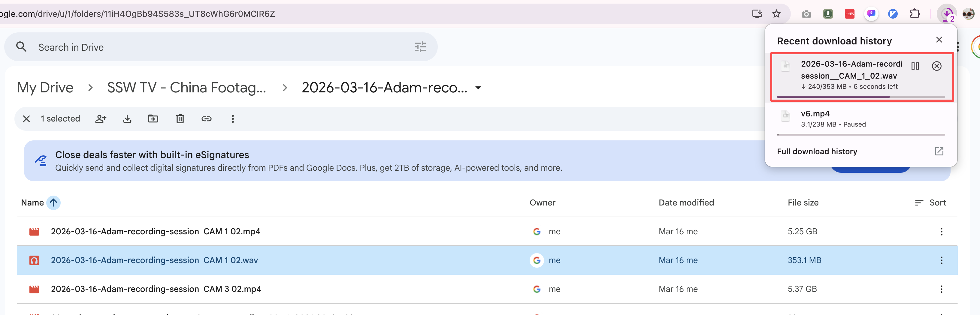Screen dimensions: 980x315
Task: Open the install Drive app icon in address bar
Action: tap(757, 14)
